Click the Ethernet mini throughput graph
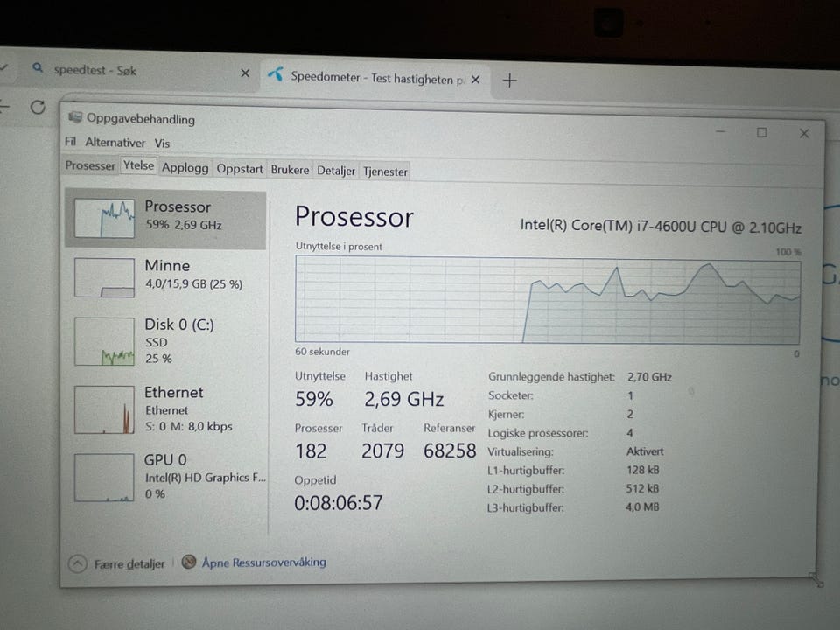 click(104, 409)
